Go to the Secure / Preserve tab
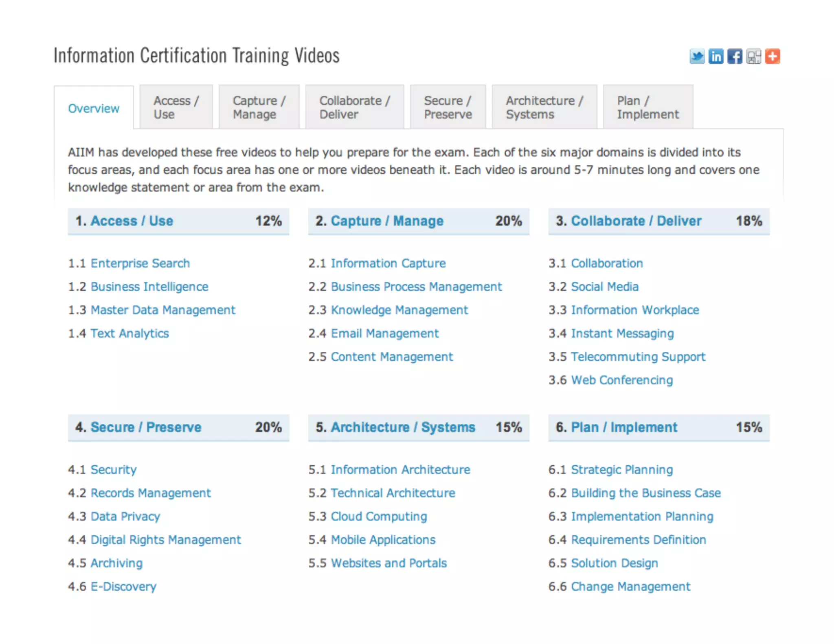 (x=448, y=107)
